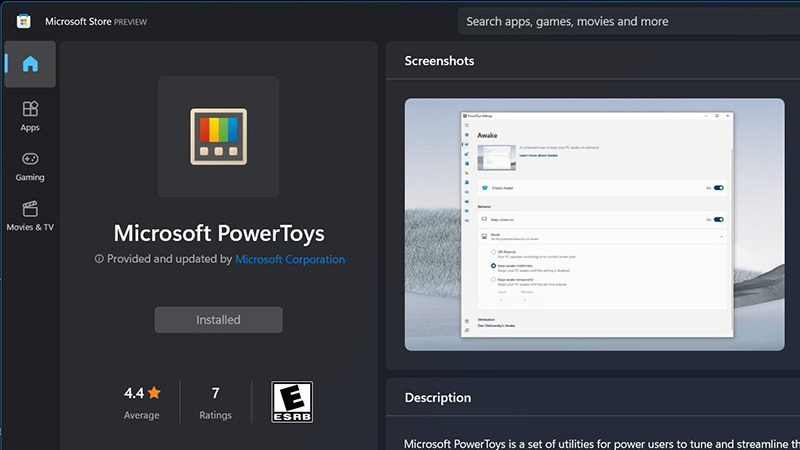
Task: Open the Movies & TV section
Action: pyautogui.click(x=30, y=216)
